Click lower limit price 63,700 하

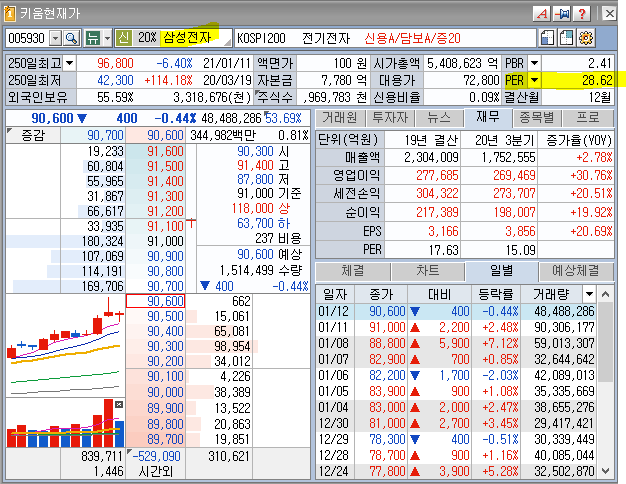[x=263, y=223]
